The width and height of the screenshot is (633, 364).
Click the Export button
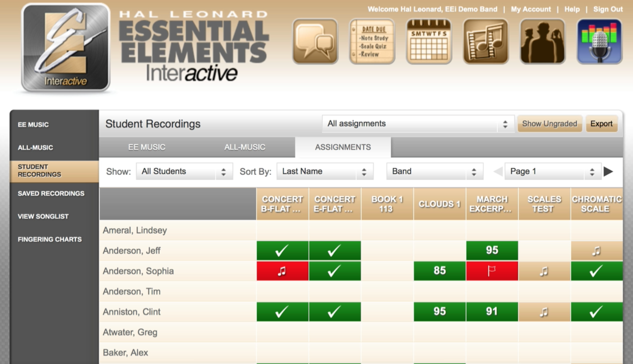tap(602, 124)
